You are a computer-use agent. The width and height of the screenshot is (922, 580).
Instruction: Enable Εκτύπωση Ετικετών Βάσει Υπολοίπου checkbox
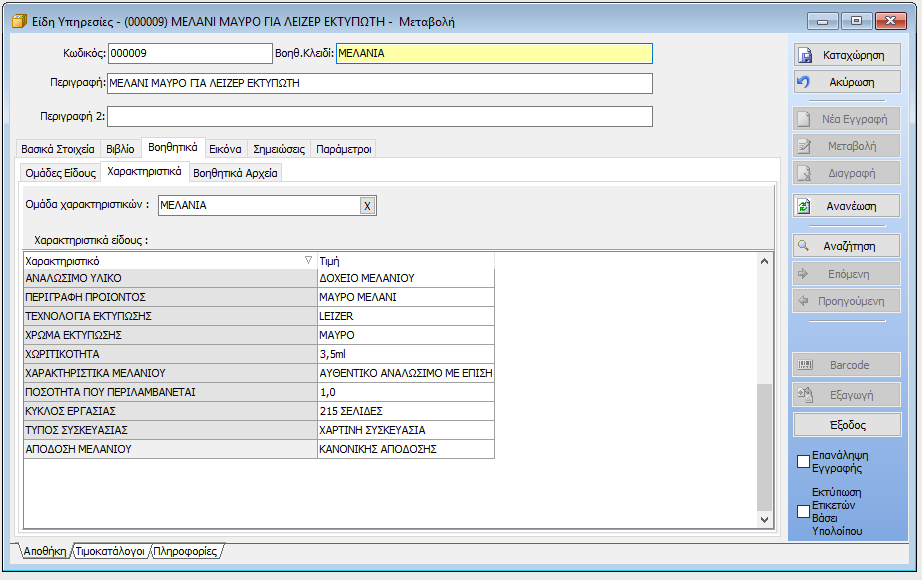(803, 512)
